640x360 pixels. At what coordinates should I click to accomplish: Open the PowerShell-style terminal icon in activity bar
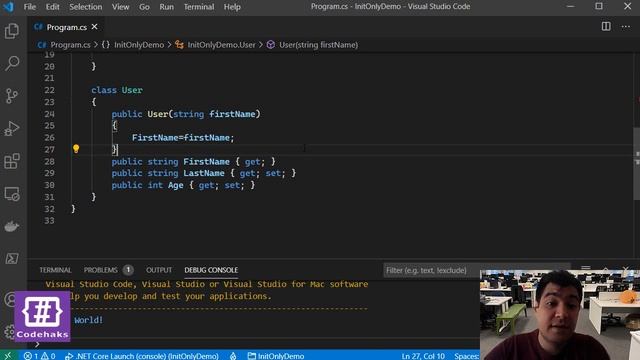click(12, 258)
